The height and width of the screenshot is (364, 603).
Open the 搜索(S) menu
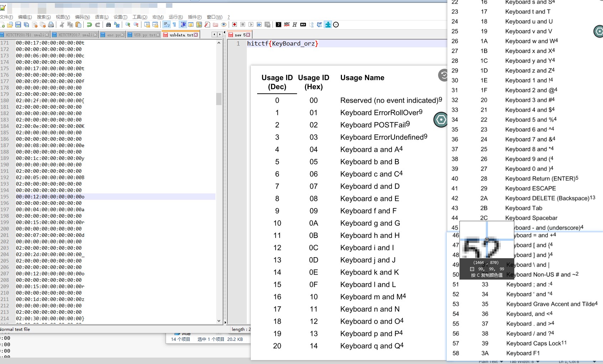click(x=44, y=17)
